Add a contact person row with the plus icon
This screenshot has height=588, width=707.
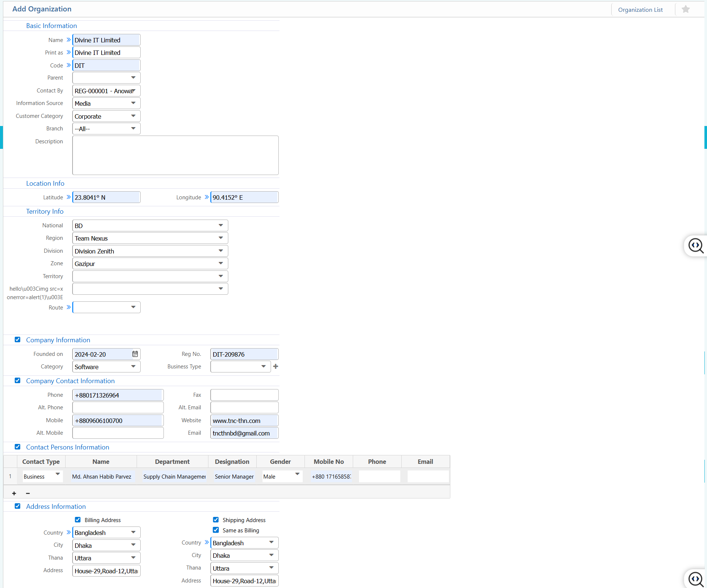click(14, 493)
